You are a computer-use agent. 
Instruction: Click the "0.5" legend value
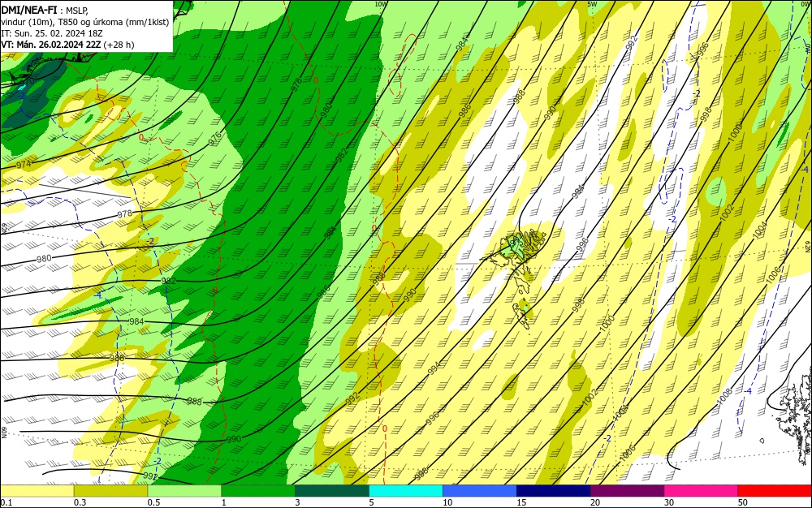pos(153,502)
